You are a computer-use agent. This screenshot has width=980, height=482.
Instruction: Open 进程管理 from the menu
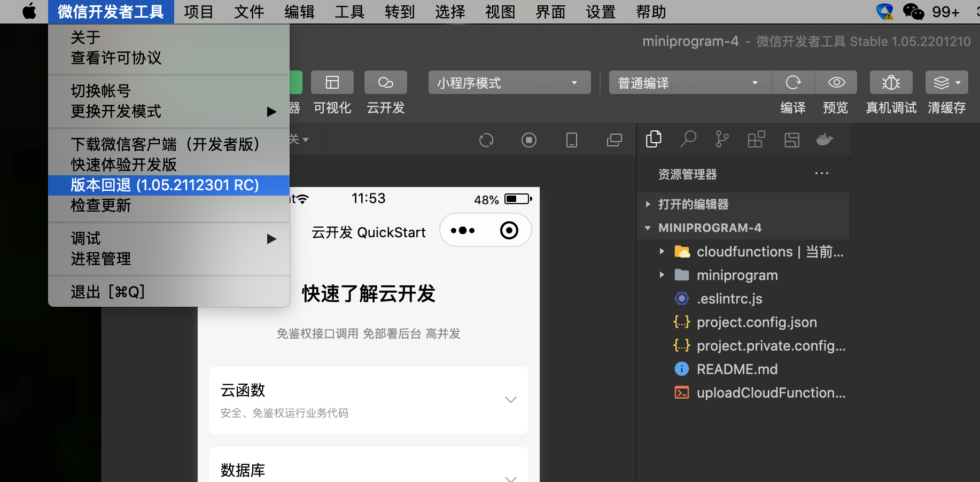[169, 259]
